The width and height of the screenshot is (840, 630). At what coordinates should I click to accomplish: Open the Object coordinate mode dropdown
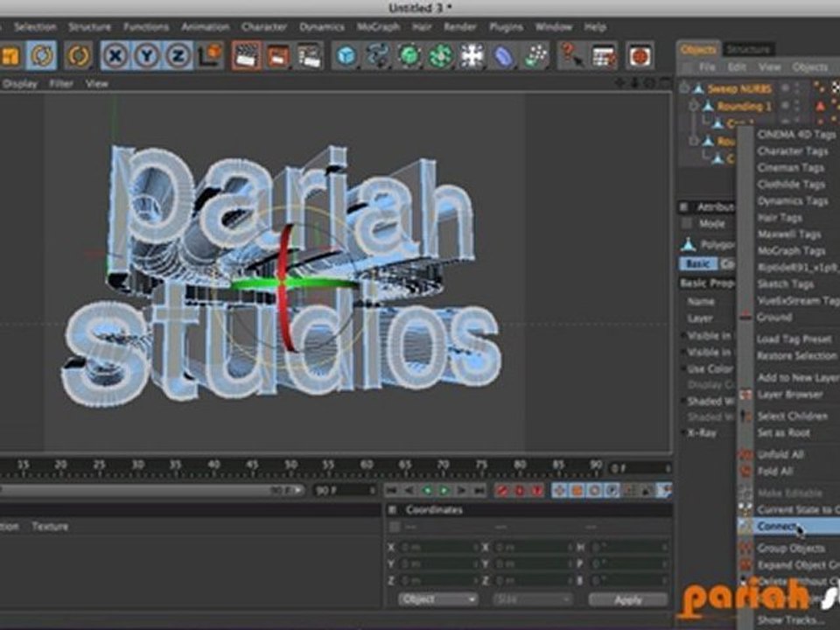point(437,598)
